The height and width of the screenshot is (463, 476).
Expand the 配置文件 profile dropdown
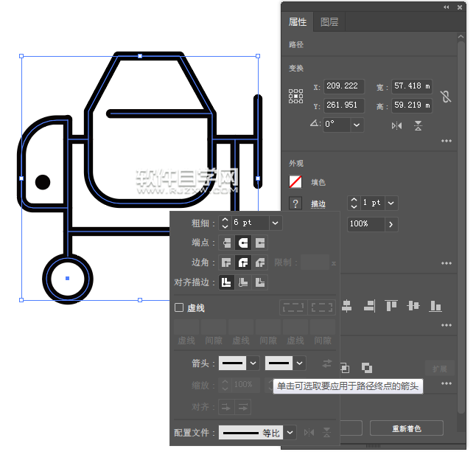(290, 433)
